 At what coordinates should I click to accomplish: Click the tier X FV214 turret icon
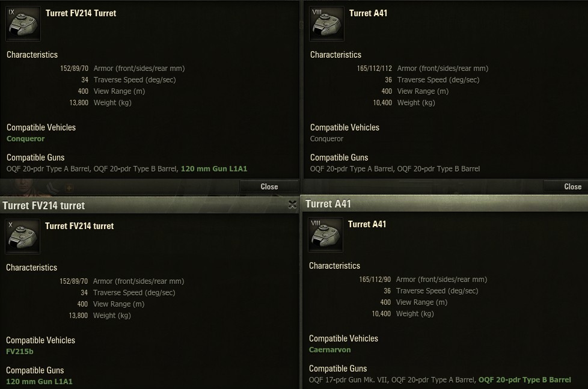pos(23,236)
